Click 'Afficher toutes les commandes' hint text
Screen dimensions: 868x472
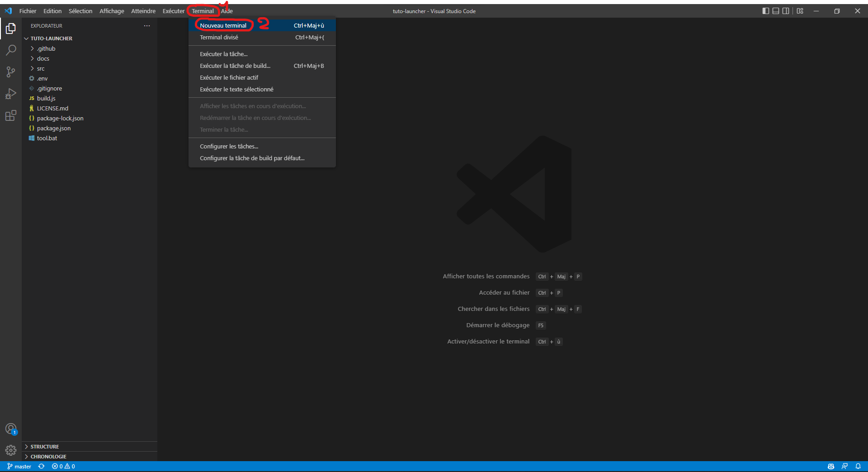pyautogui.click(x=486, y=276)
